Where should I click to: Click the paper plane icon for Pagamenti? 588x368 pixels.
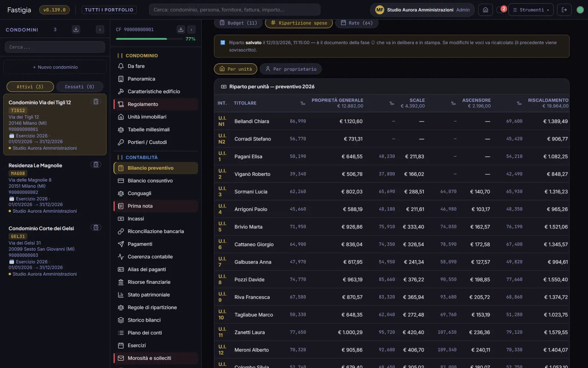point(121,244)
